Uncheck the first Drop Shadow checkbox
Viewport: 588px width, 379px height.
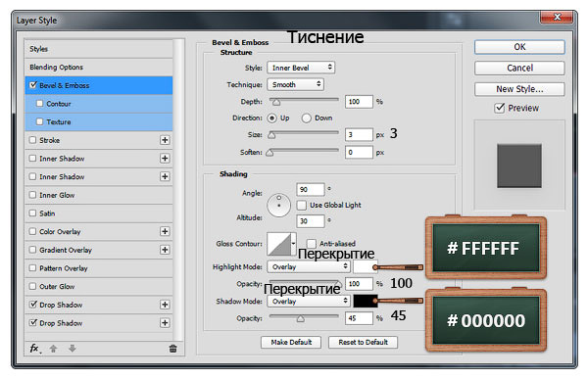33,304
